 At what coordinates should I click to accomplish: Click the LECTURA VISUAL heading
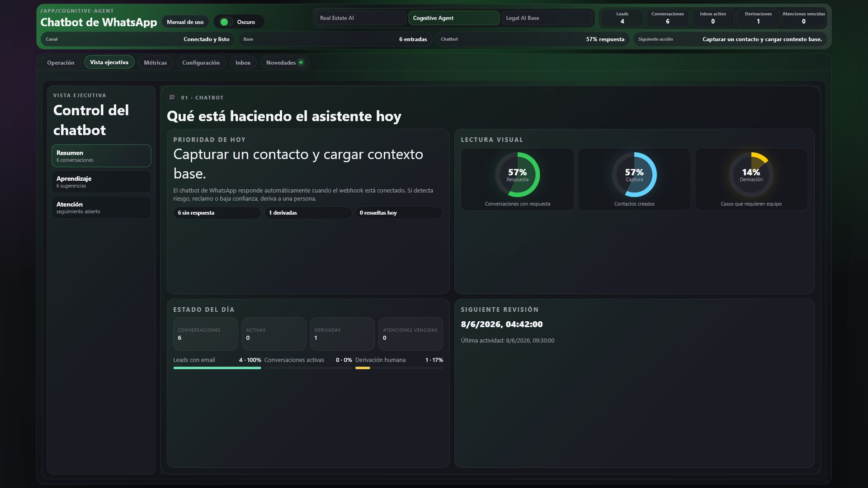492,140
